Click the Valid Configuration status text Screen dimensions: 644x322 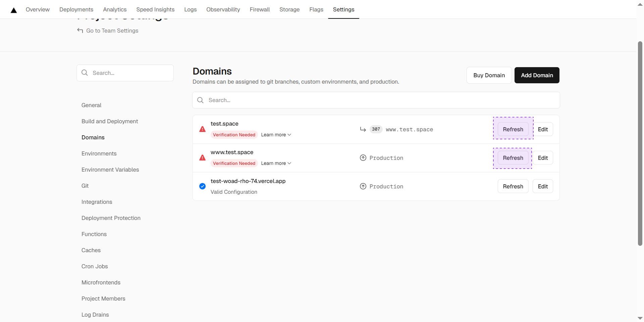[234, 192]
